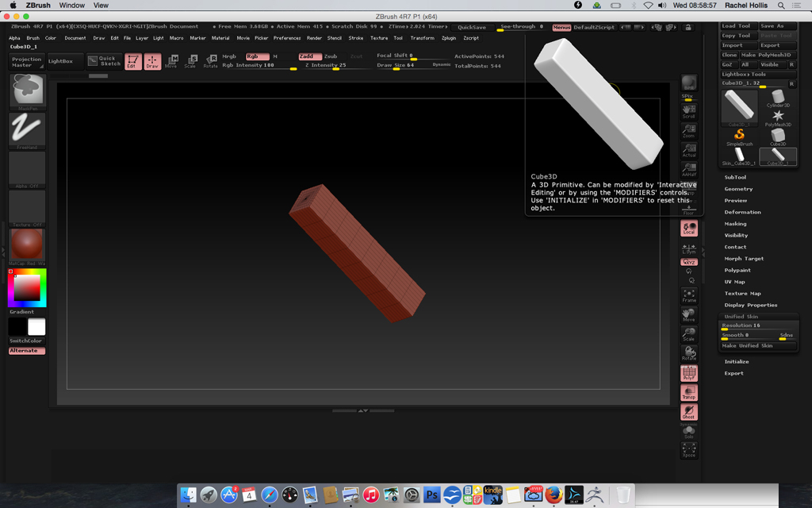This screenshot has width=812, height=508.
Task: Select the Cylinder3D tool thumbnail
Action: point(778,98)
